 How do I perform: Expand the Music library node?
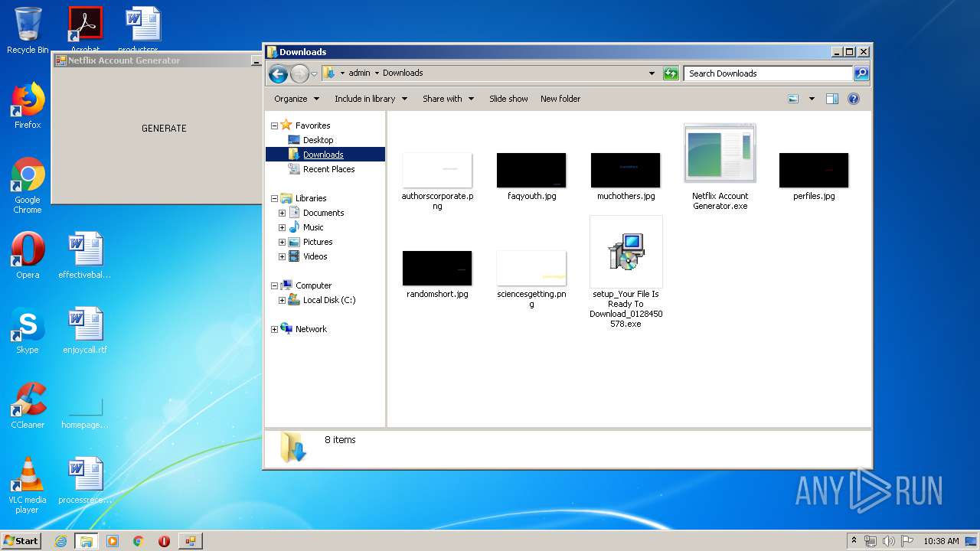coord(282,227)
